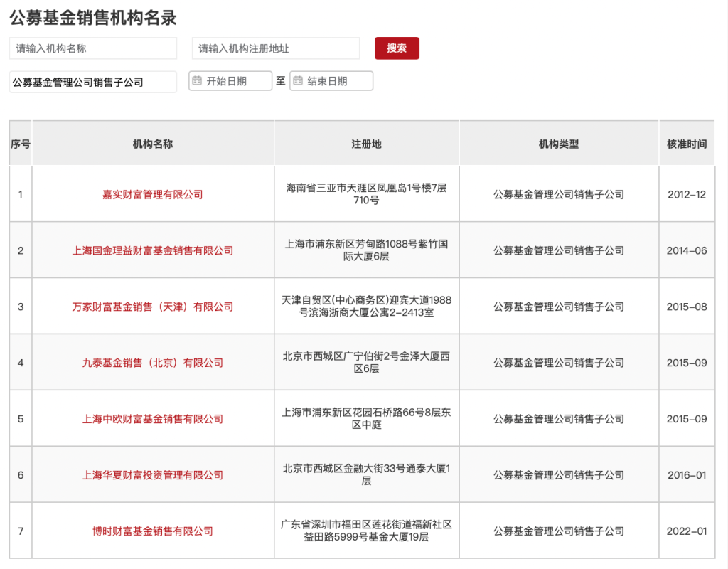Open 博时财富基金销售有限公司 link
The width and height of the screenshot is (728, 569).
pos(153,531)
